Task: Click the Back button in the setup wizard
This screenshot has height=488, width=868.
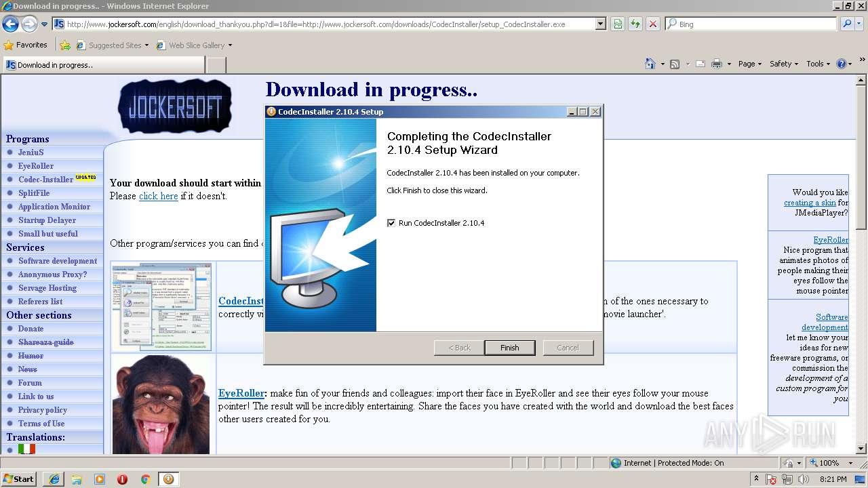Action: click(x=459, y=348)
